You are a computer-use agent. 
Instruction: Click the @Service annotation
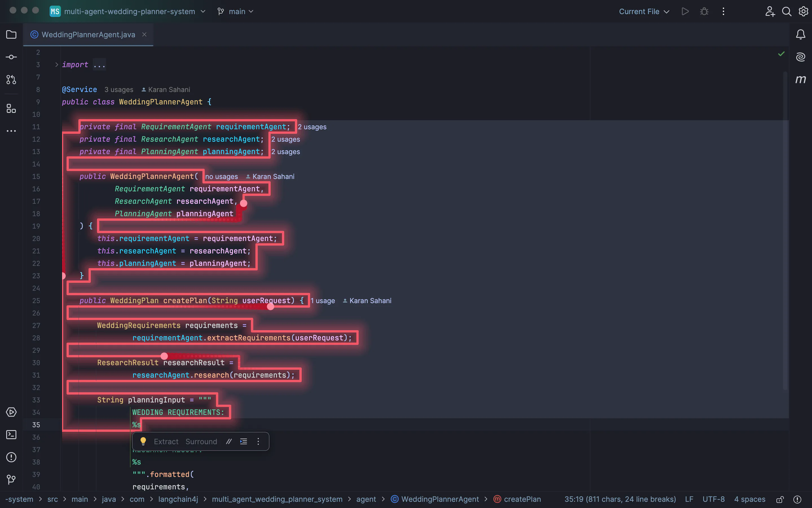(80, 90)
